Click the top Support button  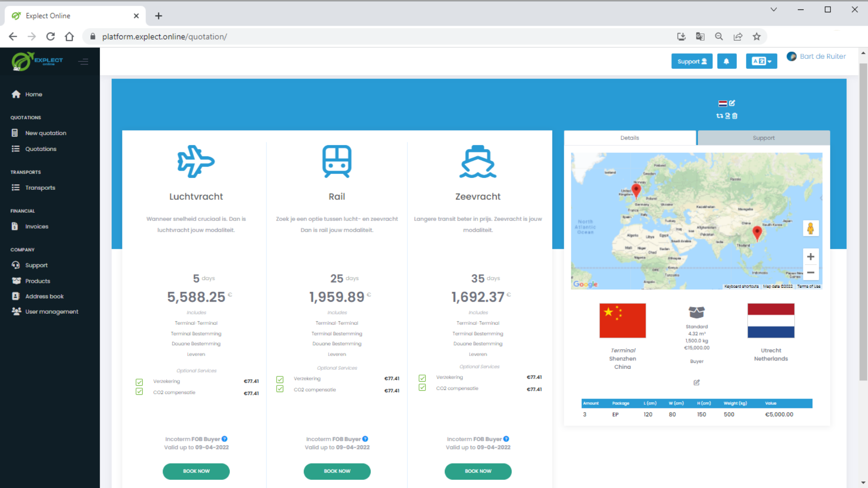[692, 61]
